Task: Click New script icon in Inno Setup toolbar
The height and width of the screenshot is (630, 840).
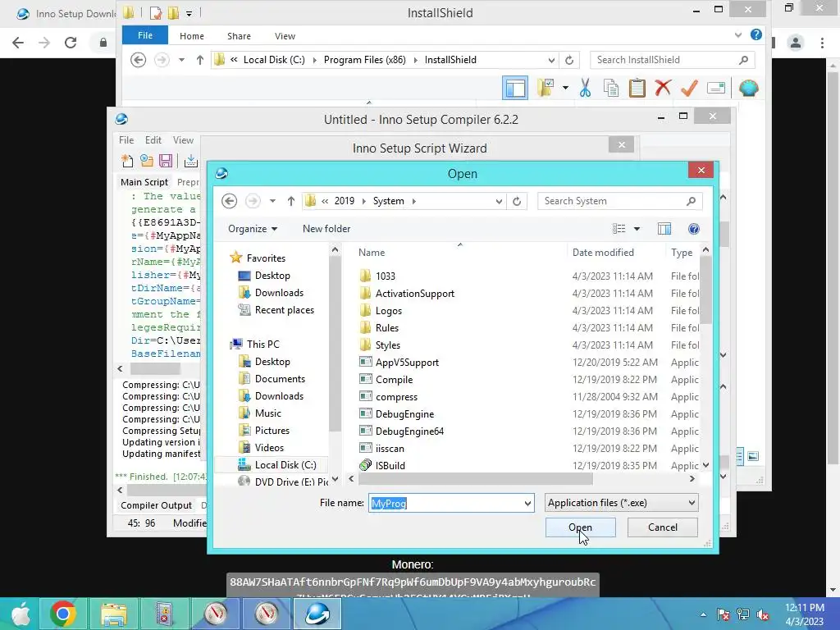Action: pos(127,161)
